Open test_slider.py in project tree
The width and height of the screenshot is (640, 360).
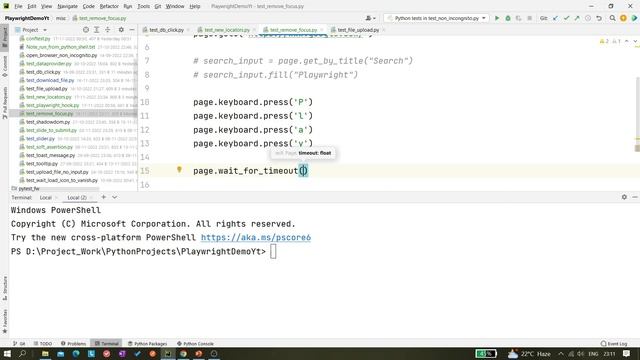(40, 139)
